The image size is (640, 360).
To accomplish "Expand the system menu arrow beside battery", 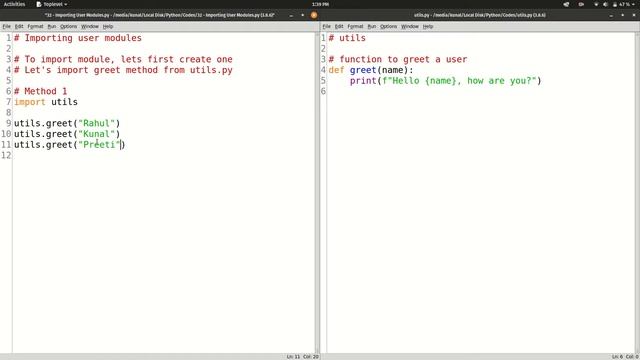I will pyautogui.click(x=633, y=4).
